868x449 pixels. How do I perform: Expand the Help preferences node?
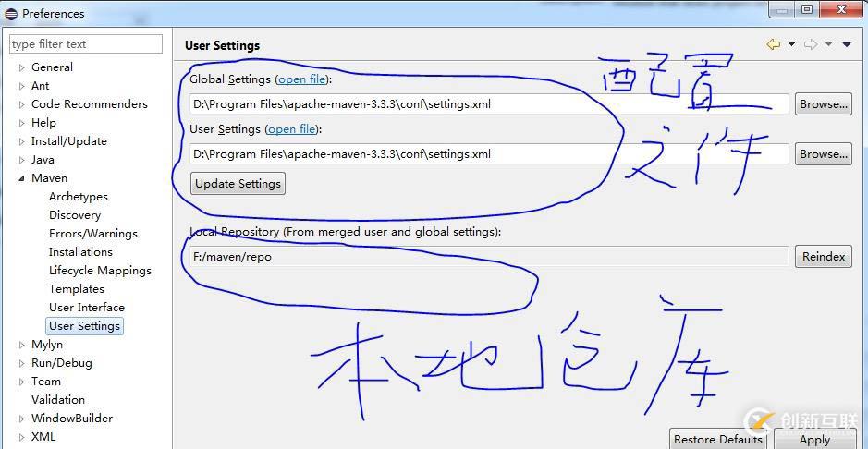click(x=21, y=123)
